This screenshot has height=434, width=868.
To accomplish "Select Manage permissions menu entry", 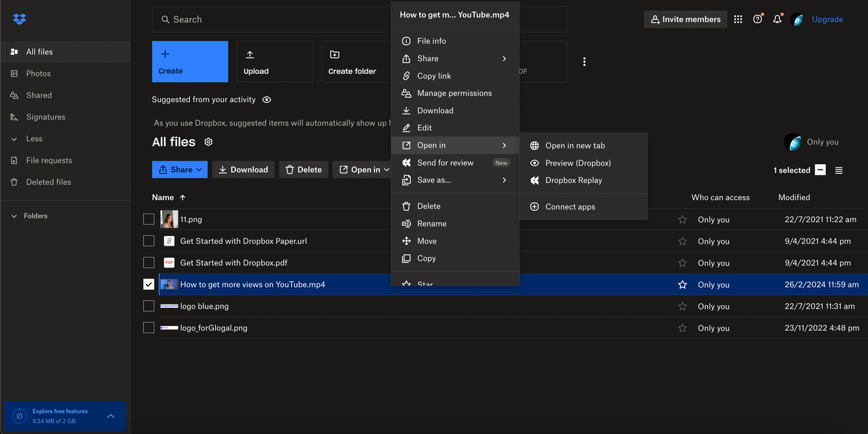I will coord(455,93).
